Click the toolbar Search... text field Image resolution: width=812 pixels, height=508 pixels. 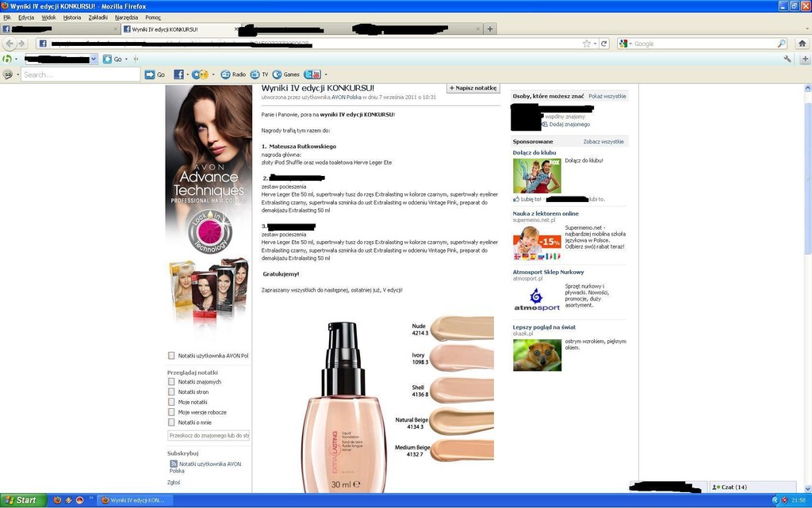tap(81, 74)
